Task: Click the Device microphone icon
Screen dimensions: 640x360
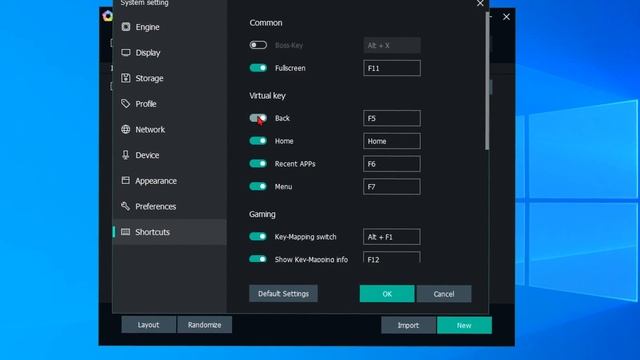Action: coord(126,155)
